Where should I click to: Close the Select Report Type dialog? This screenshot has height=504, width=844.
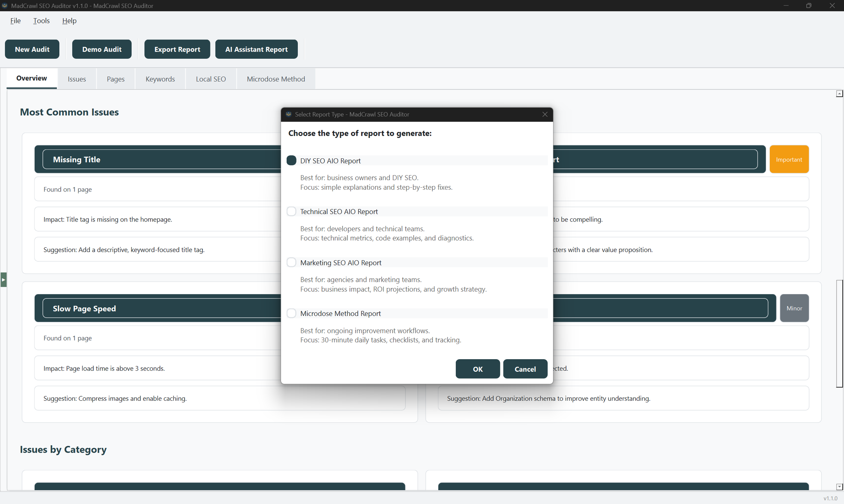pos(545,114)
